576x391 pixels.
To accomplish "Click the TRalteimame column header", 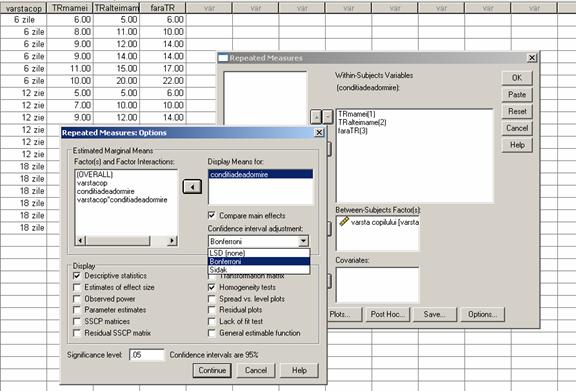I will [x=116, y=8].
